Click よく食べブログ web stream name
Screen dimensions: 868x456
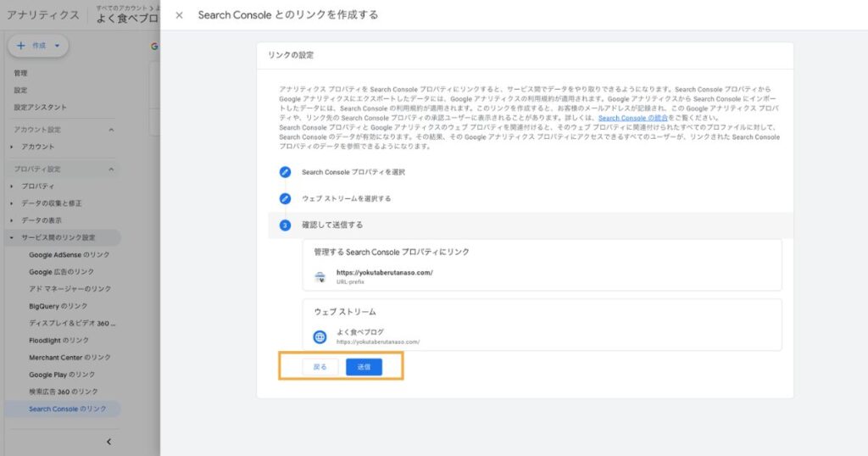pyautogui.click(x=359, y=332)
